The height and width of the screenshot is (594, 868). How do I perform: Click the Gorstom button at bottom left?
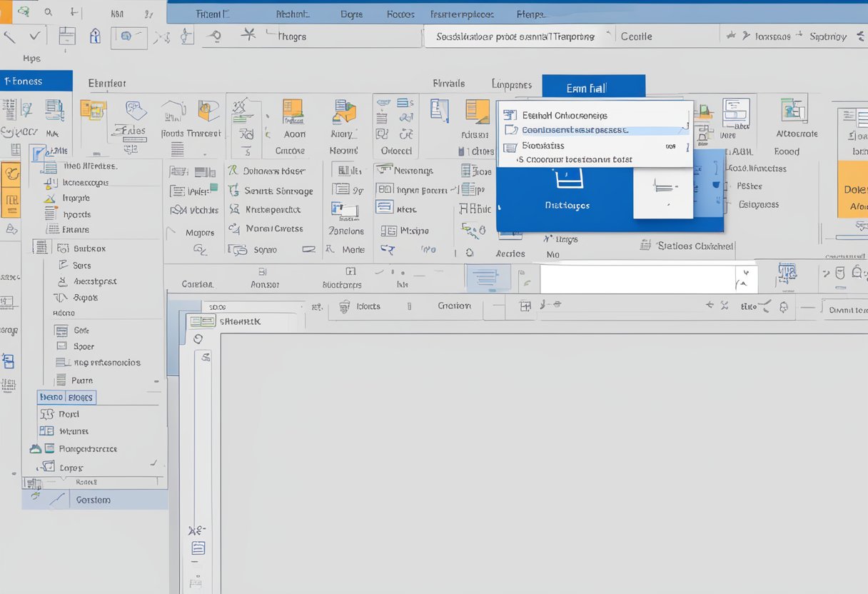pyautogui.click(x=94, y=499)
